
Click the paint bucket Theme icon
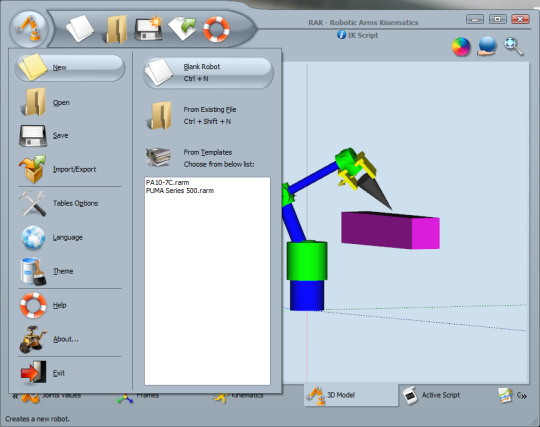pos(33,271)
